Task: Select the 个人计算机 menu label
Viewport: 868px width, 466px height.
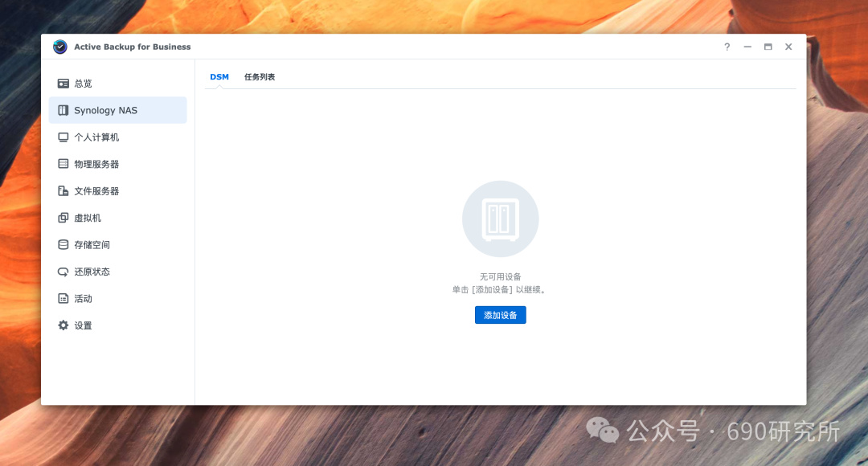Action: [96, 137]
